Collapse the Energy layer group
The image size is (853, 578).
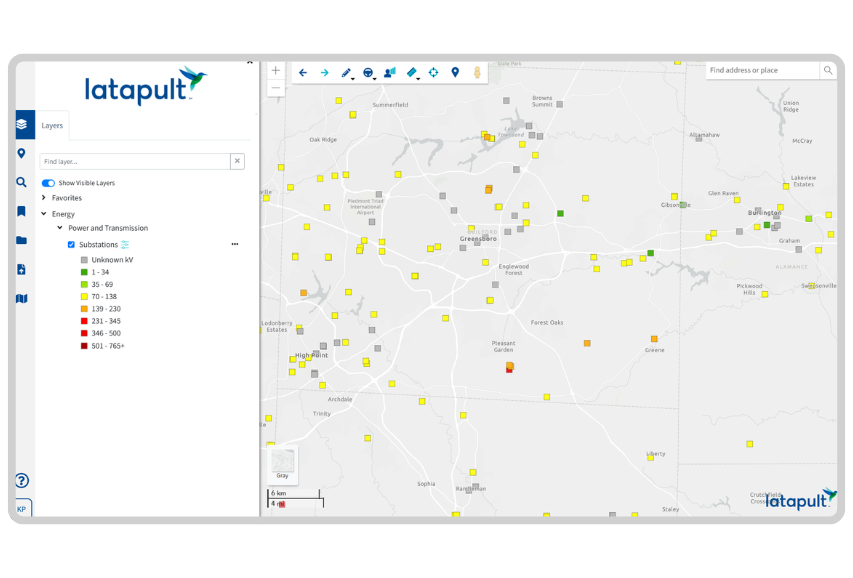[44, 214]
